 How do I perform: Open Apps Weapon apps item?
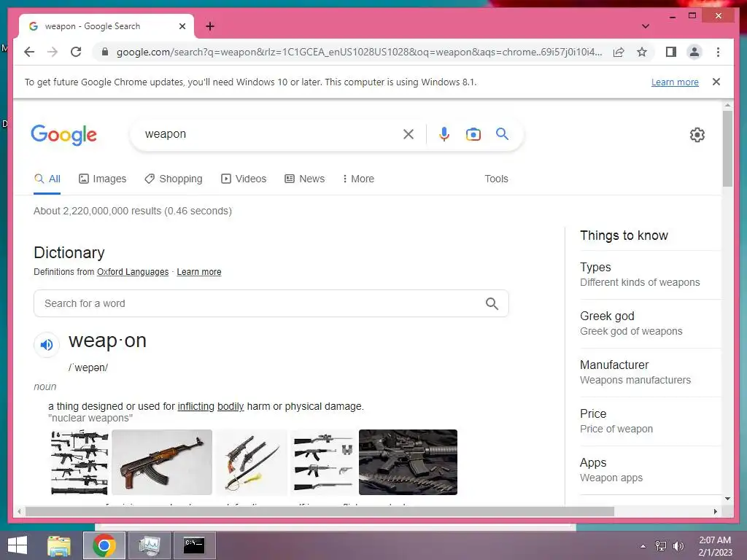coord(650,470)
